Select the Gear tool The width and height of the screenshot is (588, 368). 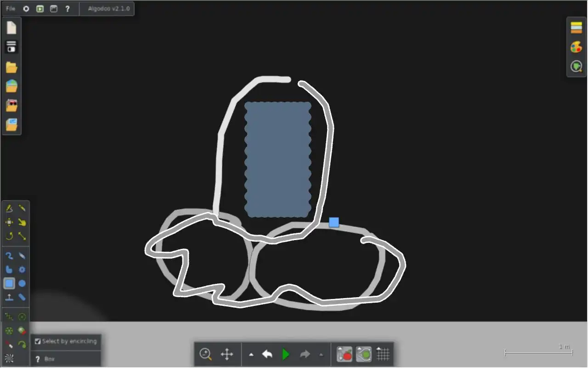point(22,270)
